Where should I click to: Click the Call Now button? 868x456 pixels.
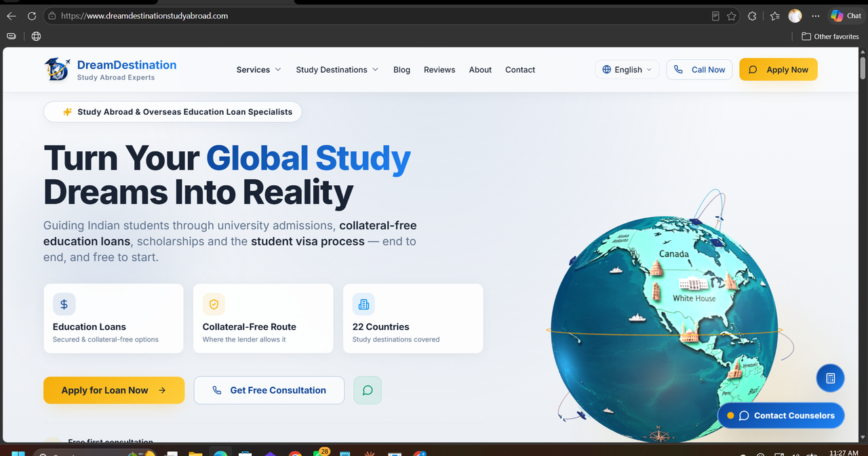(x=699, y=70)
